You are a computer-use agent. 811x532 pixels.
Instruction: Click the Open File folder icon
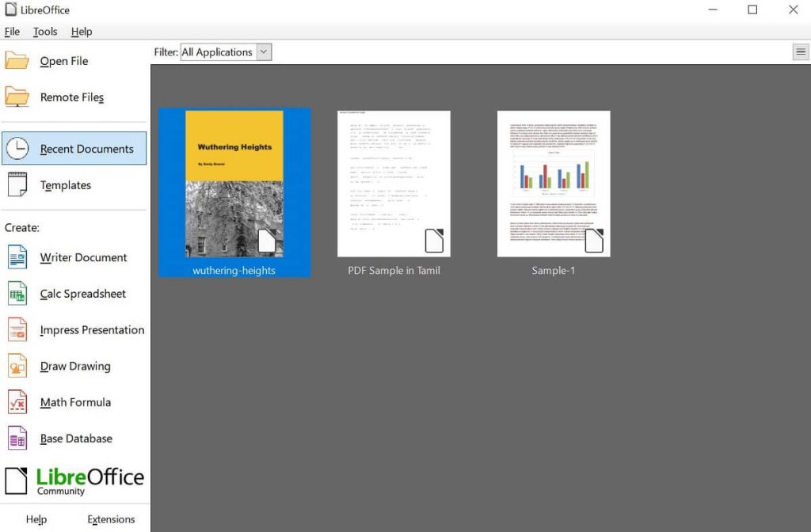click(x=18, y=60)
